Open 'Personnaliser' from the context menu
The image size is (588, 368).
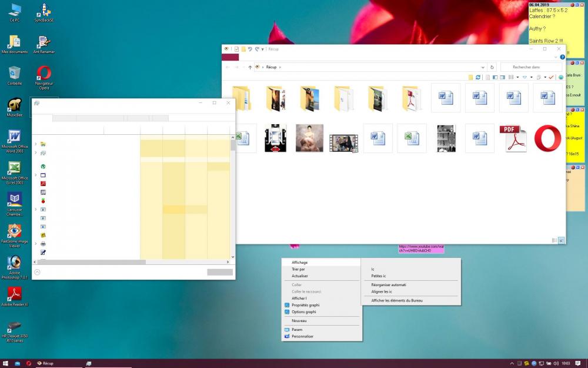(303, 336)
